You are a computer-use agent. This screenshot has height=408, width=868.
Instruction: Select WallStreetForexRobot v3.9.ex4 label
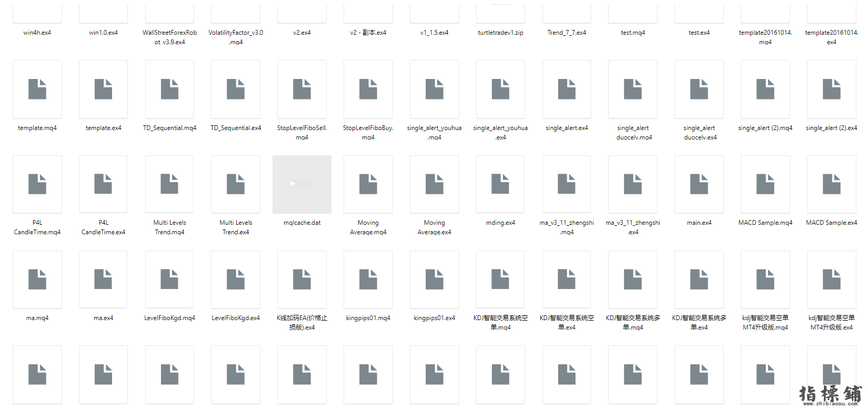click(x=169, y=37)
